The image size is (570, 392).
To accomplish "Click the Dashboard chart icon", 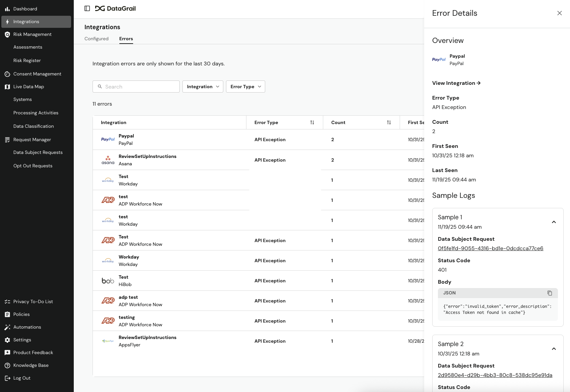I will (x=7, y=9).
